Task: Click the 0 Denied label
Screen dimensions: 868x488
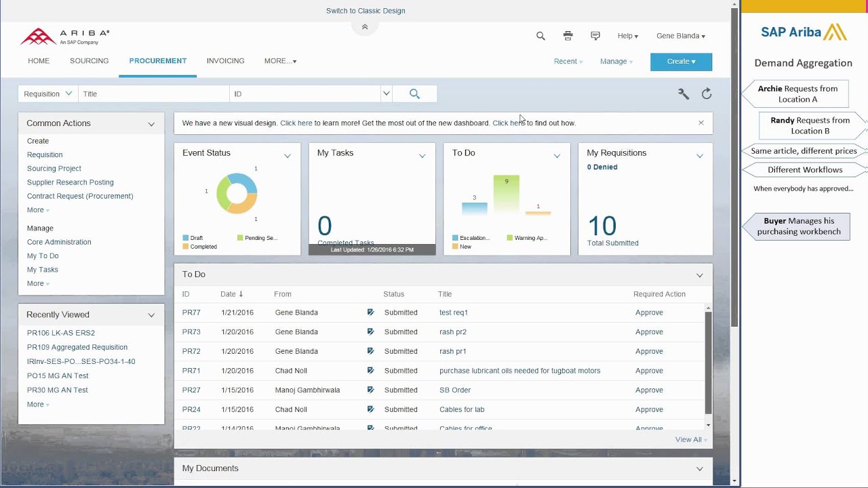Action: [x=602, y=167]
